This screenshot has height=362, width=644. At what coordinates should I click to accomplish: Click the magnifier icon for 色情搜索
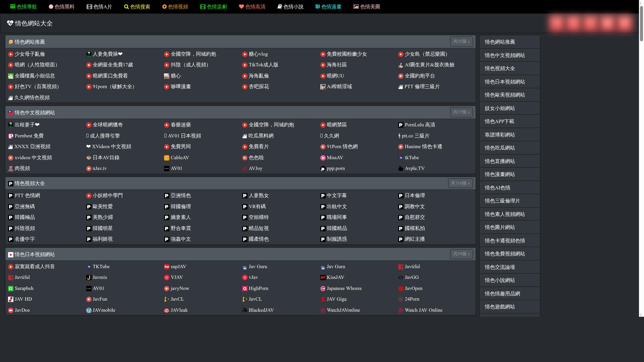pos(126,7)
